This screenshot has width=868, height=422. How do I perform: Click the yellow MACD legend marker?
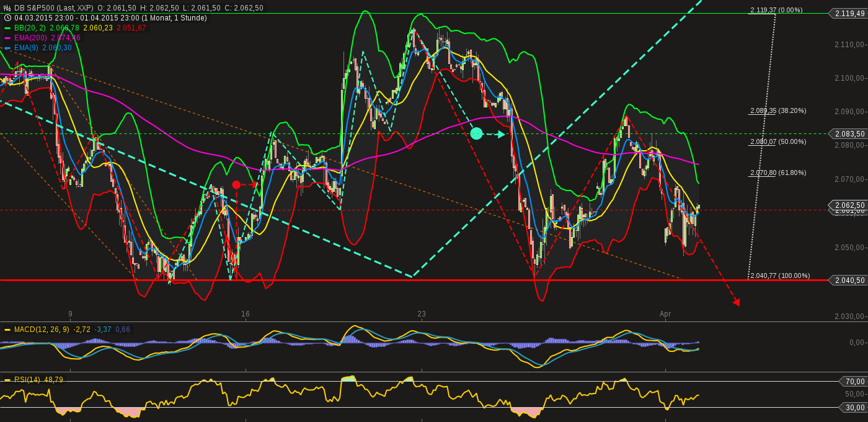7,330
